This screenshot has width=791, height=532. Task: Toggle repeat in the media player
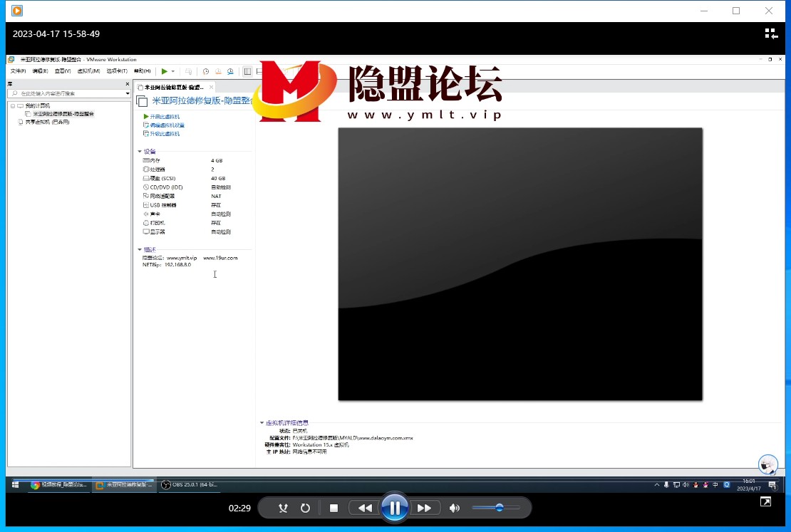coord(305,508)
